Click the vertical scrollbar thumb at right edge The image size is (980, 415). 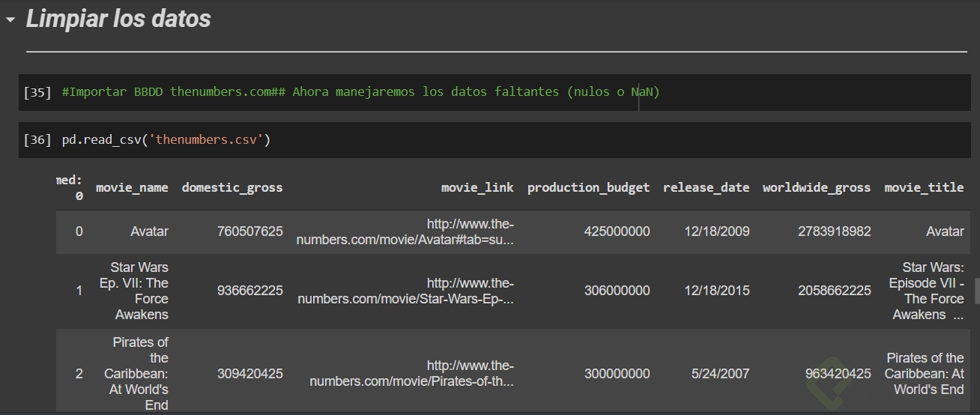(x=976, y=291)
